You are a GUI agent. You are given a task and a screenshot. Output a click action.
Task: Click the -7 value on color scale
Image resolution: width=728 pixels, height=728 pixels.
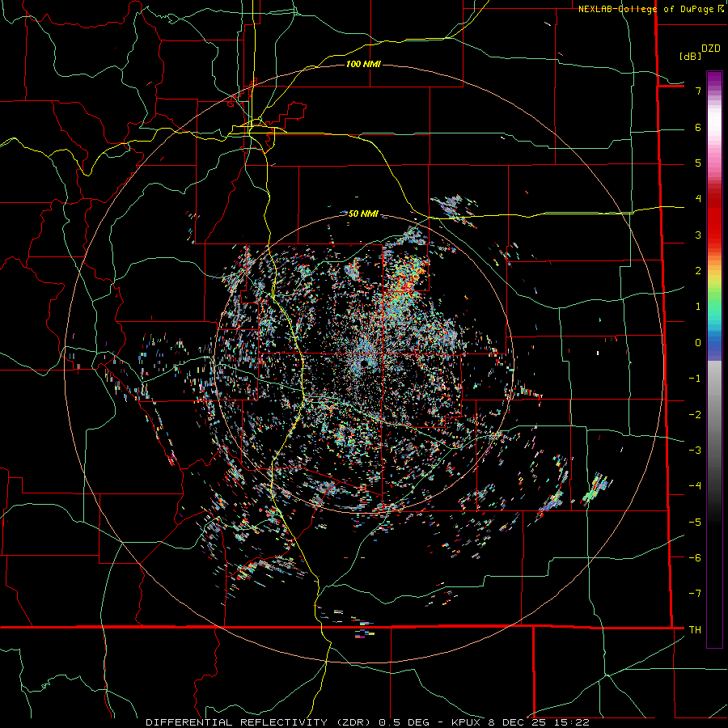[695, 594]
